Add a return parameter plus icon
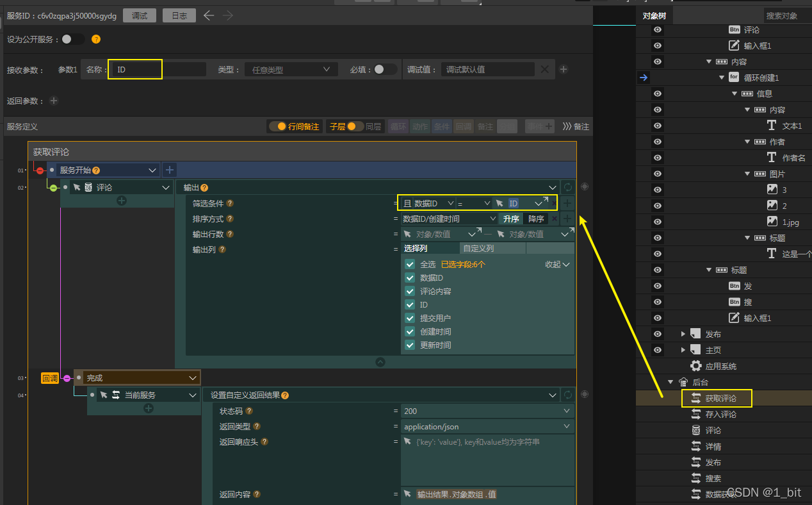The image size is (812, 505). [x=54, y=101]
